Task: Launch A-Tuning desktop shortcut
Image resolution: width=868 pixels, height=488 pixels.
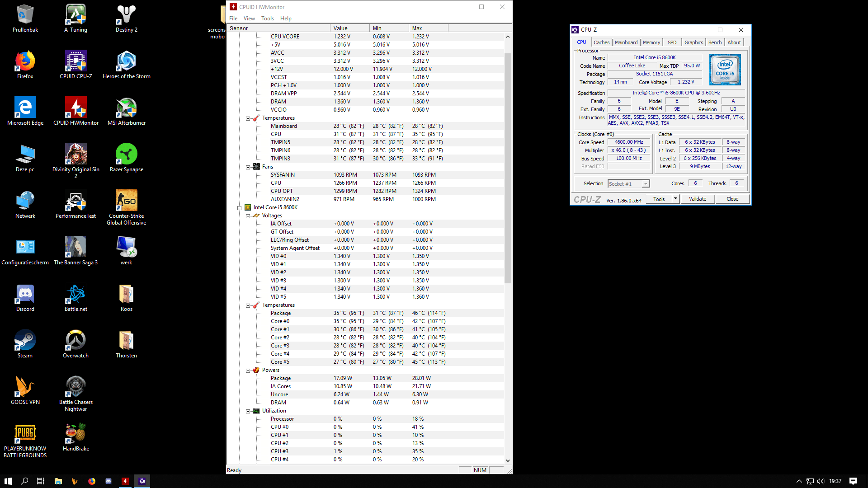Action: pyautogui.click(x=75, y=18)
